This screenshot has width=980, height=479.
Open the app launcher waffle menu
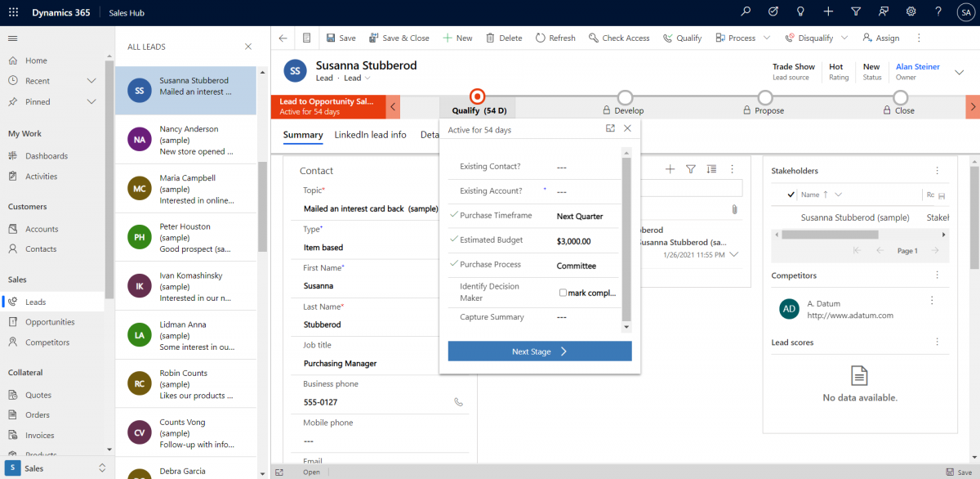click(x=13, y=12)
